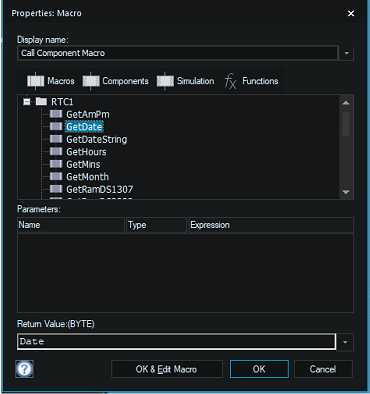Select the GetAmPm macro

pos(88,114)
